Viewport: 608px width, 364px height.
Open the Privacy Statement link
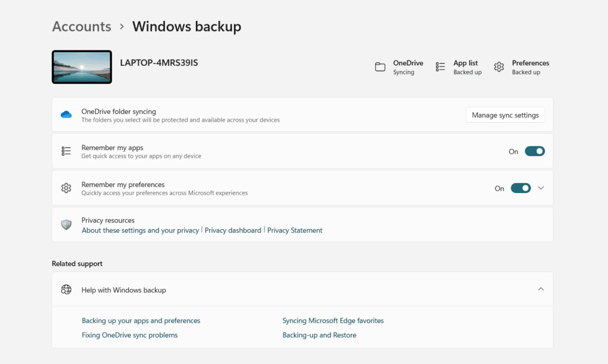coord(294,230)
